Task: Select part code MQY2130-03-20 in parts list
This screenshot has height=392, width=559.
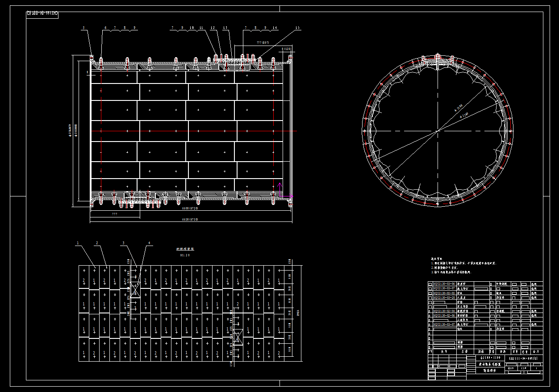Action: click(x=444, y=297)
